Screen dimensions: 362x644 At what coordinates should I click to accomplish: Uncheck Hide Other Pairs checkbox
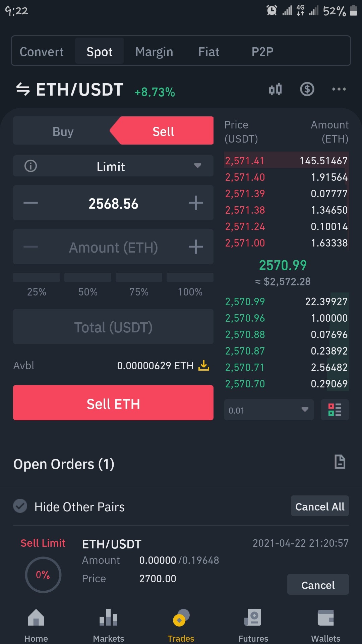(20, 506)
